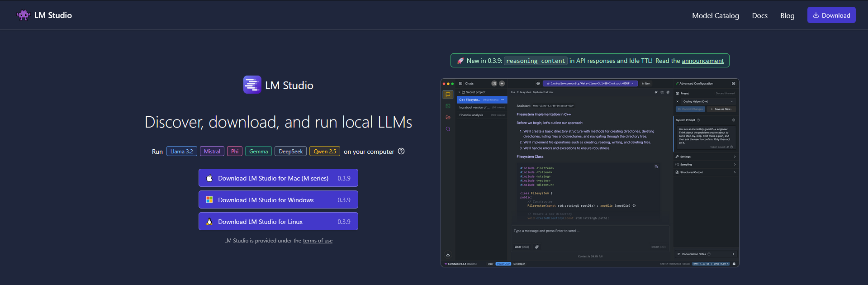Click the paperclip attach icon in preview

537,247
